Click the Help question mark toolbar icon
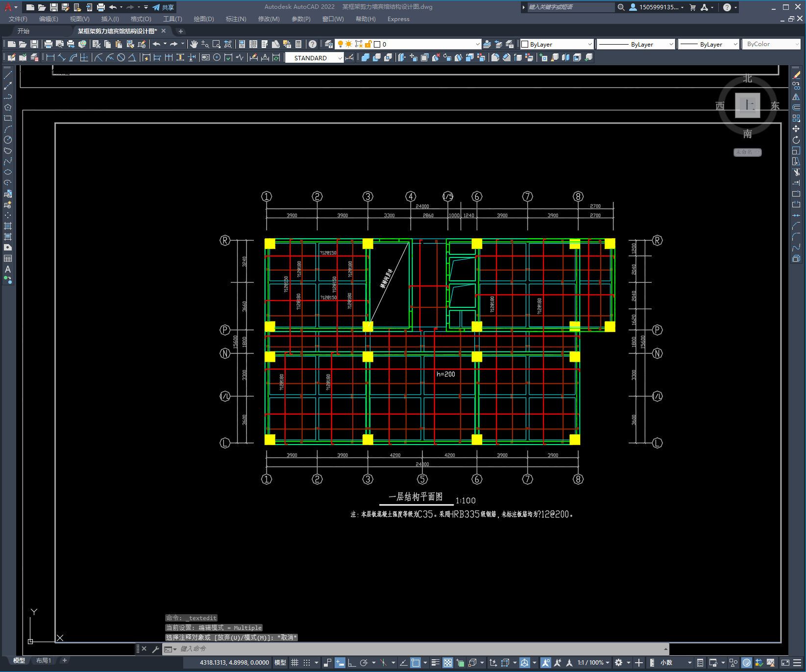 (313, 44)
